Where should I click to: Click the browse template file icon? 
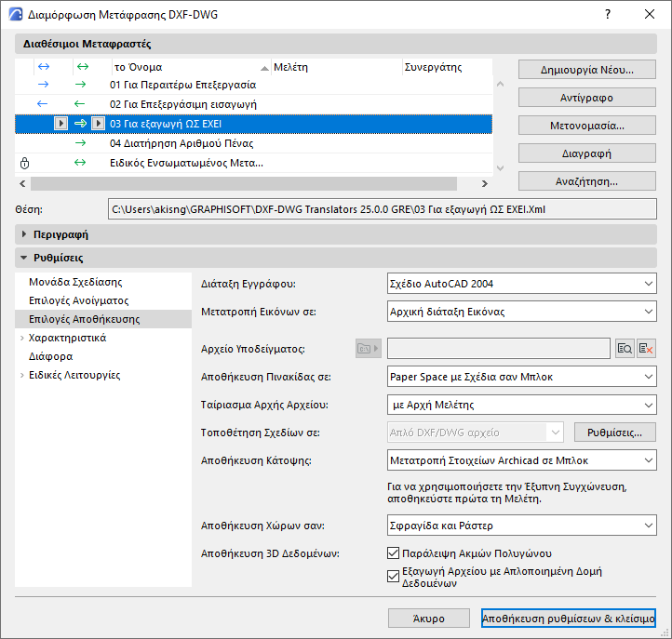coord(625,349)
